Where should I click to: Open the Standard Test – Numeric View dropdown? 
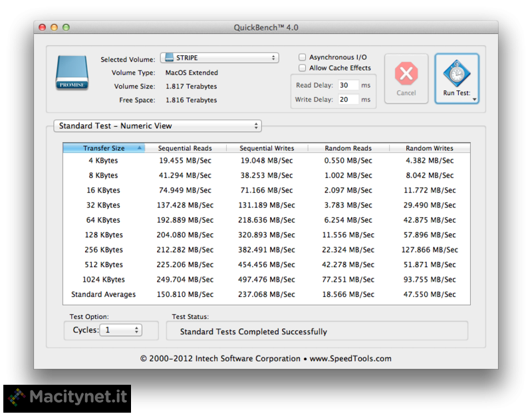point(158,126)
